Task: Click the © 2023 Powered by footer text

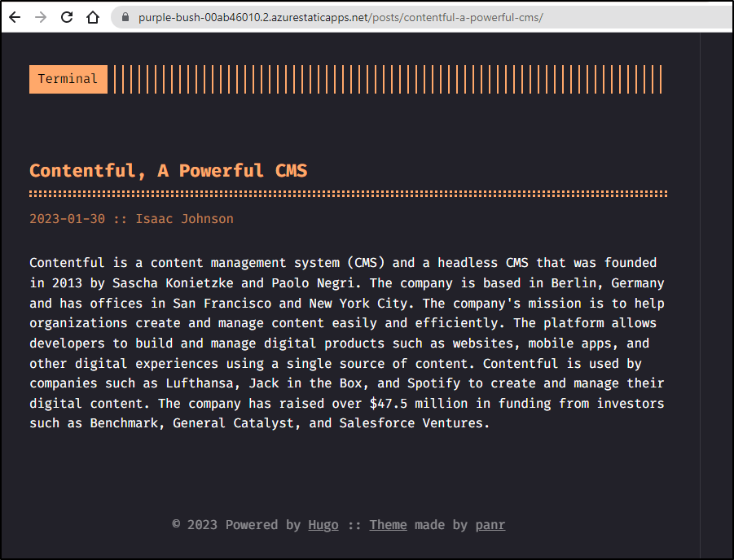Action: [236, 525]
